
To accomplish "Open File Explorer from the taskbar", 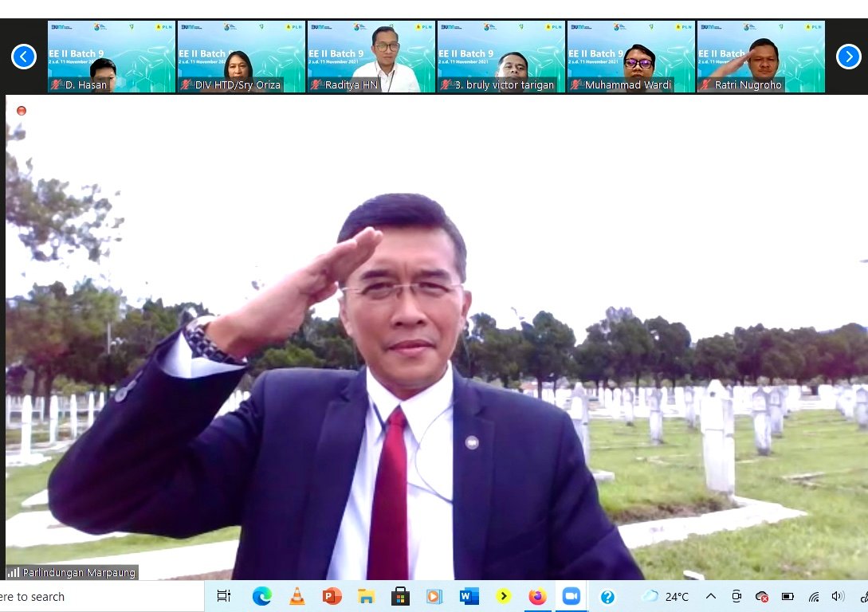I will [366, 596].
